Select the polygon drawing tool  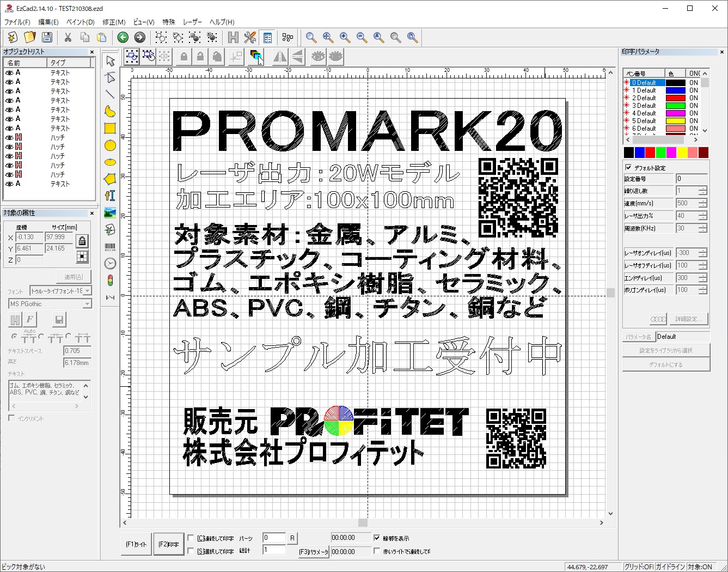pos(110,179)
